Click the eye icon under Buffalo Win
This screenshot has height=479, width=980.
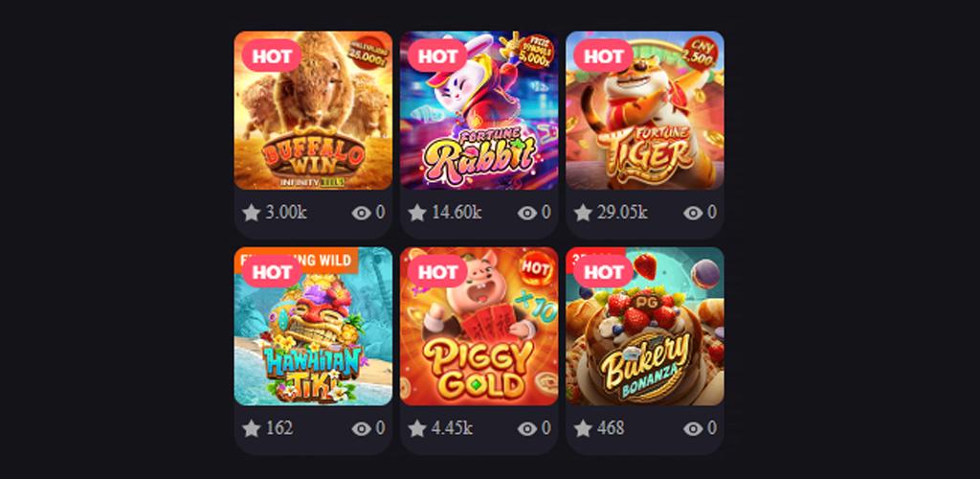click(x=361, y=214)
